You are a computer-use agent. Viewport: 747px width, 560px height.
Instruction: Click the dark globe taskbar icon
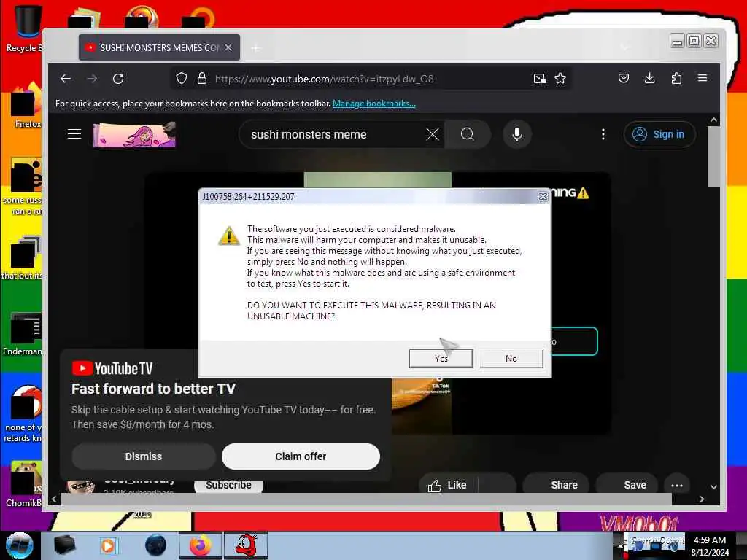(156, 545)
